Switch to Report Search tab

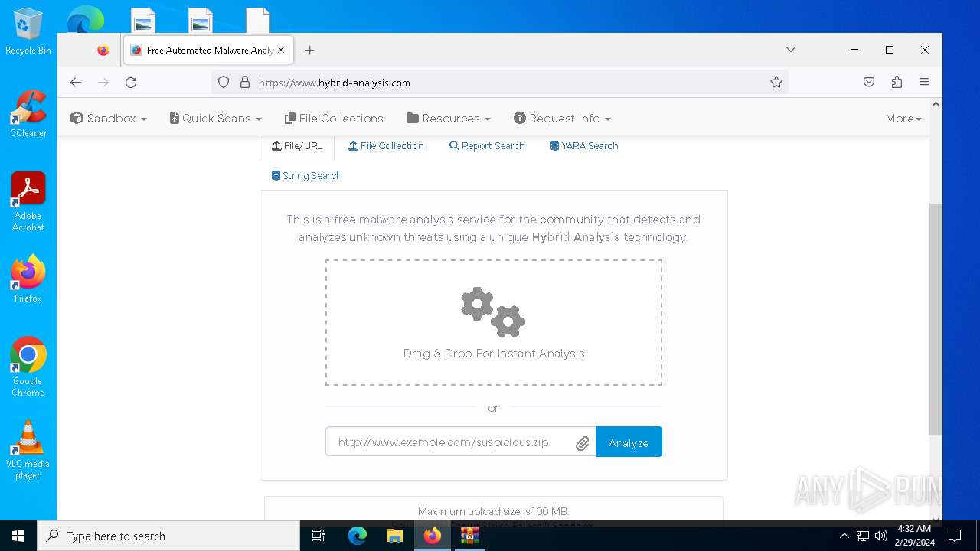[x=487, y=146]
